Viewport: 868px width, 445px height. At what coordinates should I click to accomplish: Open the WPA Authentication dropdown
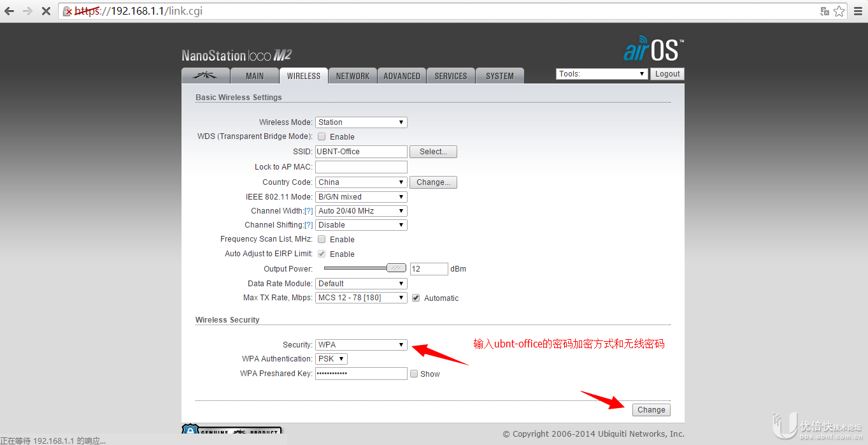pyautogui.click(x=331, y=359)
